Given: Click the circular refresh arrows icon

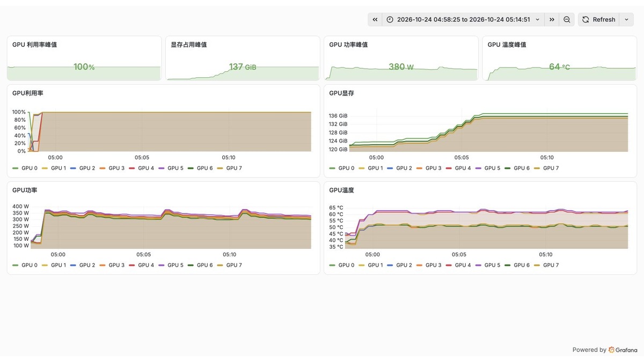Looking at the screenshot, I should click(586, 19).
